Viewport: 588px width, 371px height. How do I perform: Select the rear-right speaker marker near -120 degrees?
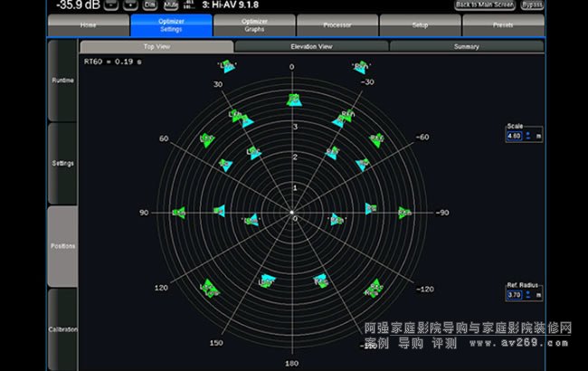pos(374,289)
